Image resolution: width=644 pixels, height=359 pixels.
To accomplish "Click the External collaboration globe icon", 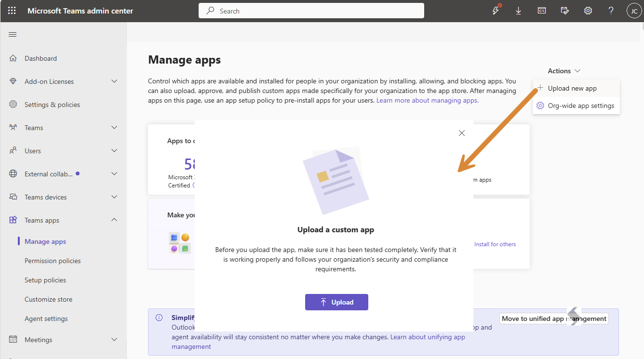I will [x=13, y=174].
